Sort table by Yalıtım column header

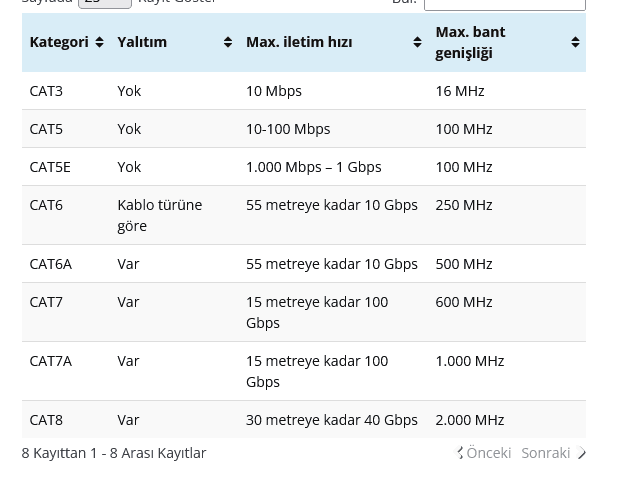(x=142, y=42)
